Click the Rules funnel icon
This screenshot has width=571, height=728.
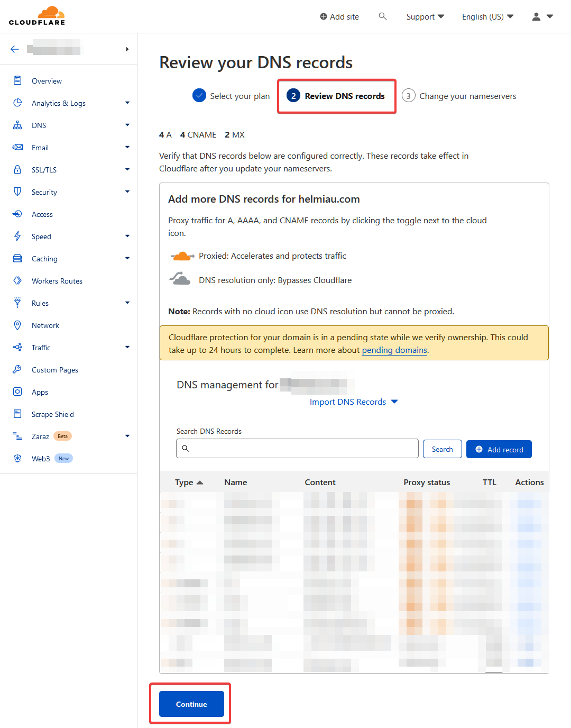(x=17, y=303)
